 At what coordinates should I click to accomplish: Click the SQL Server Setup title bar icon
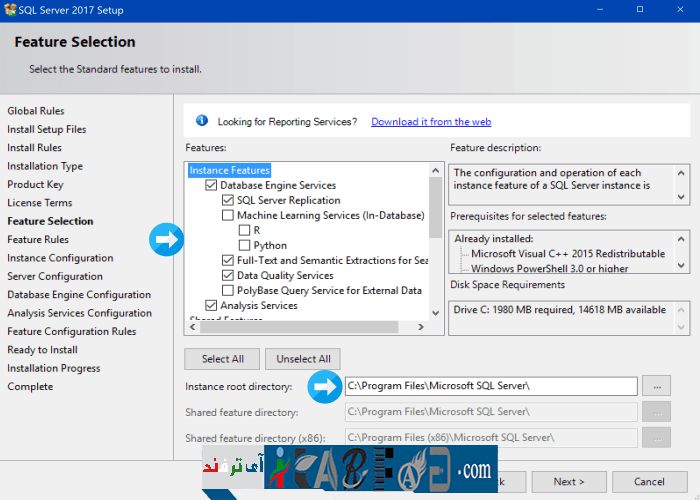[x=10, y=8]
